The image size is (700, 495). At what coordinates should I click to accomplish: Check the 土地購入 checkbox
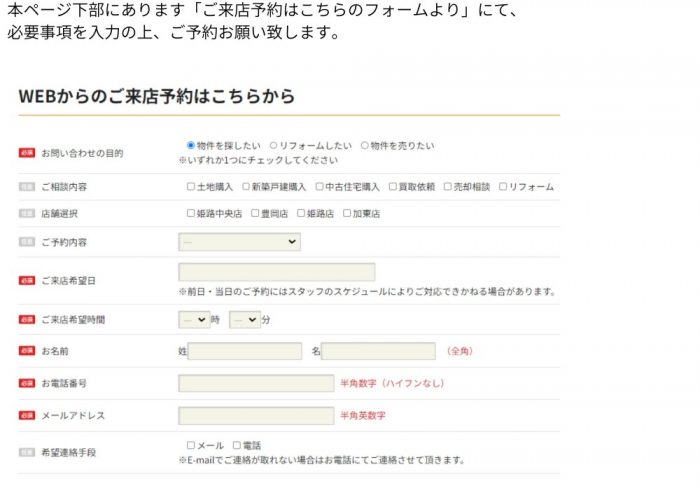tap(191, 187)
